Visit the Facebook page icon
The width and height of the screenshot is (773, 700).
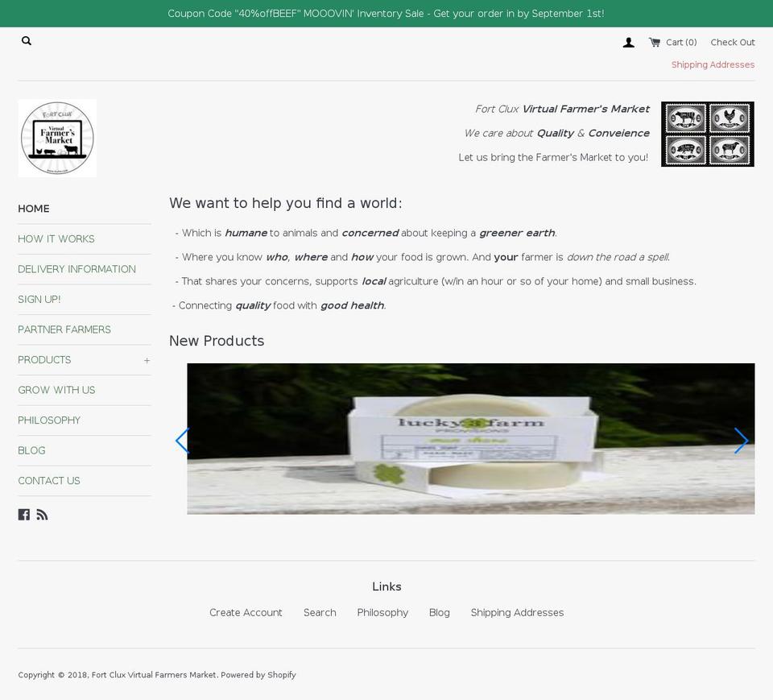23,515
